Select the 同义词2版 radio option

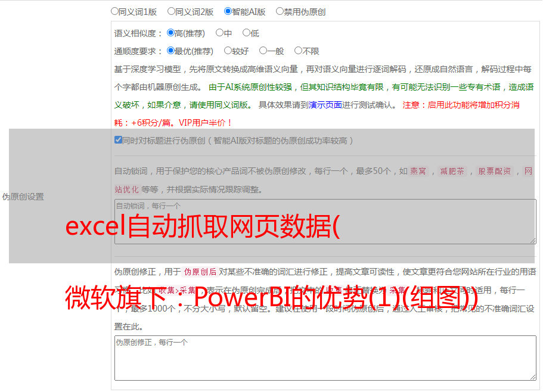click(171, 11)
